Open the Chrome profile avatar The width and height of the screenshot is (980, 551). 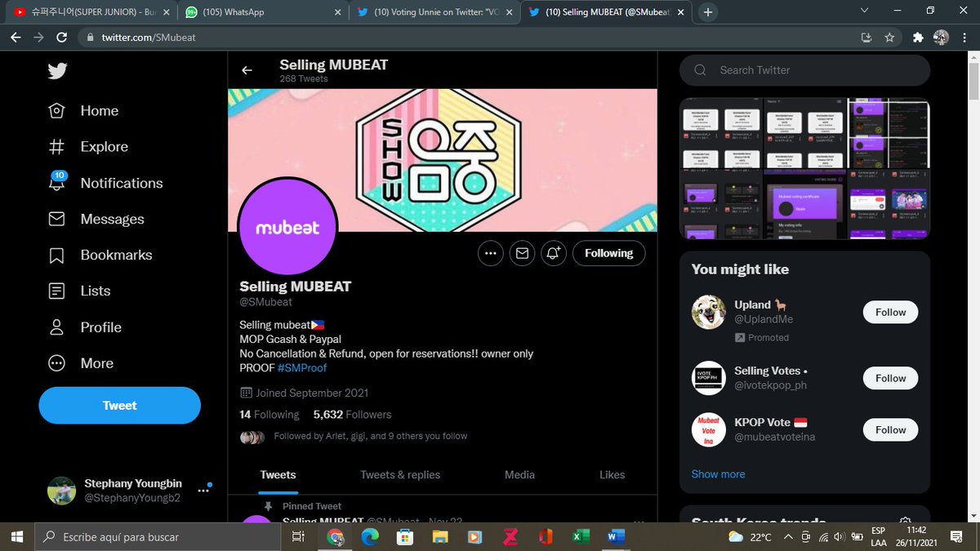point(942,38)
